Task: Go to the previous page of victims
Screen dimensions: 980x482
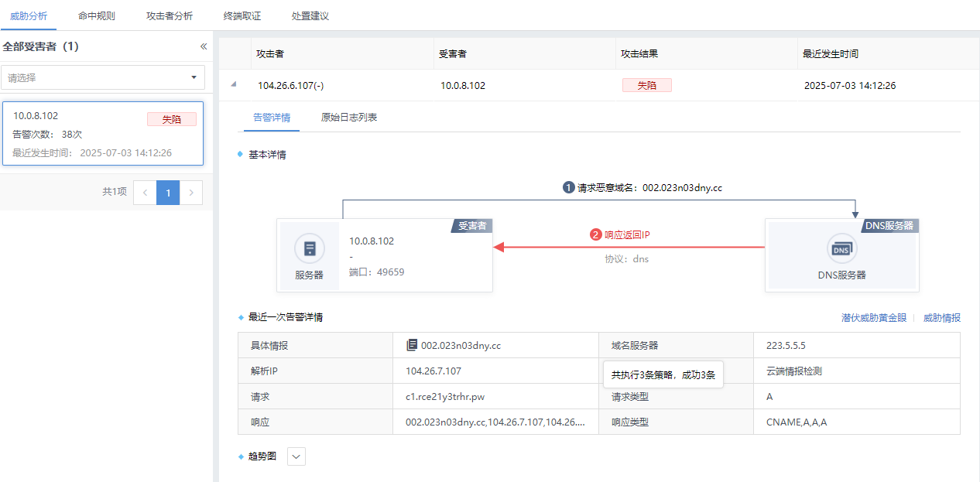Action: click(145, 192)
